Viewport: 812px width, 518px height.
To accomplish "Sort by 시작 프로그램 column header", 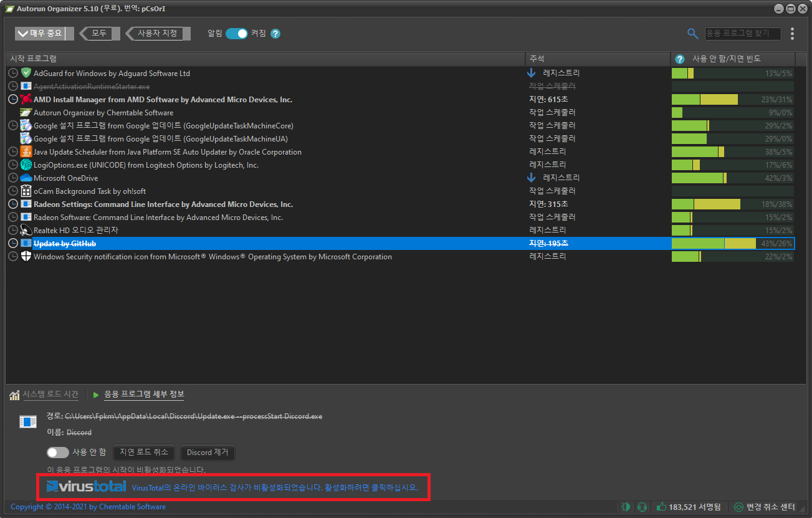I will coord(265,59).
